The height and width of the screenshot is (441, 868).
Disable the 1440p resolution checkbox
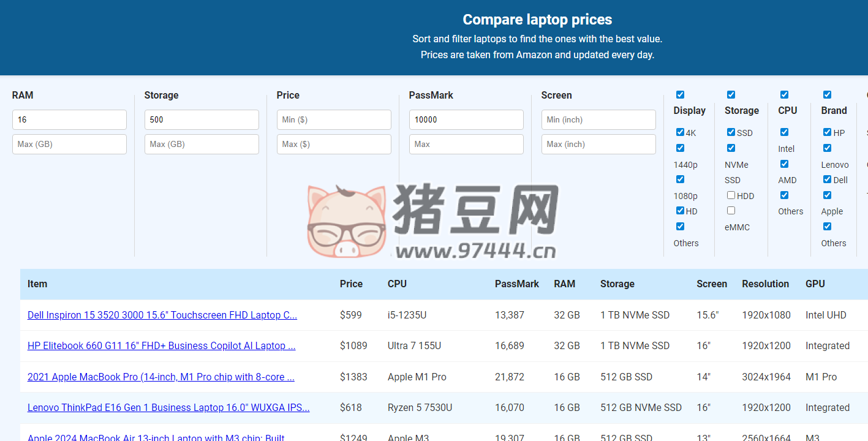tap(680, 148)
